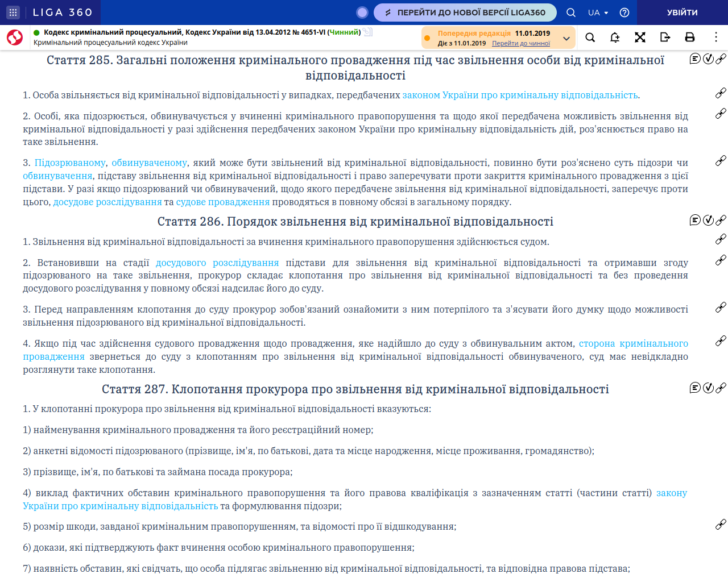The width and height of the screenshot is (728, 582).
Task: Follow the 'Підозрюваному' link
Action: (x=70, y=163)
